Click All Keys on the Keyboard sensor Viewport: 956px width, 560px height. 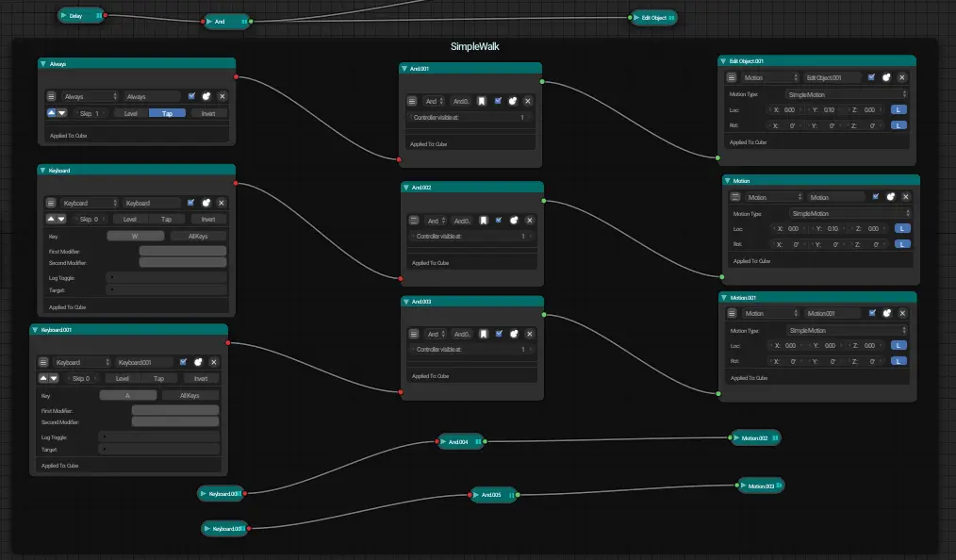(x=197, y=236)
